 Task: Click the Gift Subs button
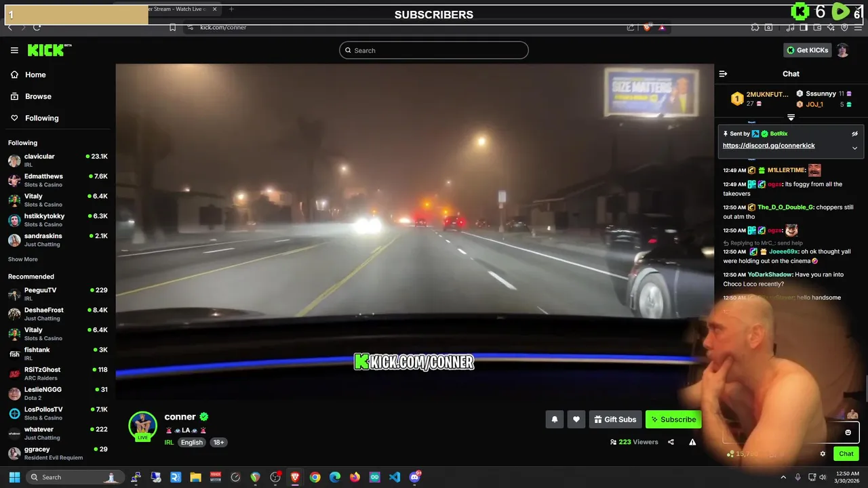click(x=615, y=420)
